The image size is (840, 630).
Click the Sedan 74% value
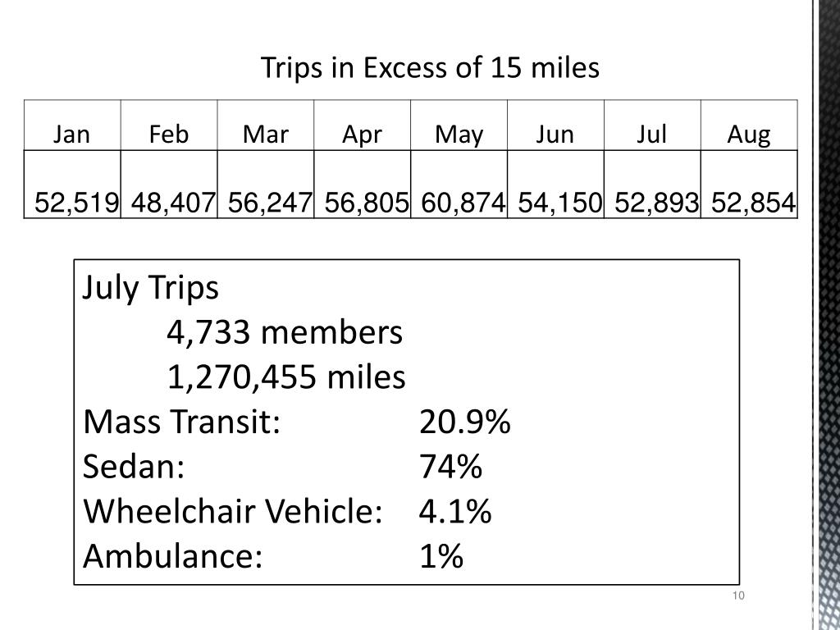point(450,466)
